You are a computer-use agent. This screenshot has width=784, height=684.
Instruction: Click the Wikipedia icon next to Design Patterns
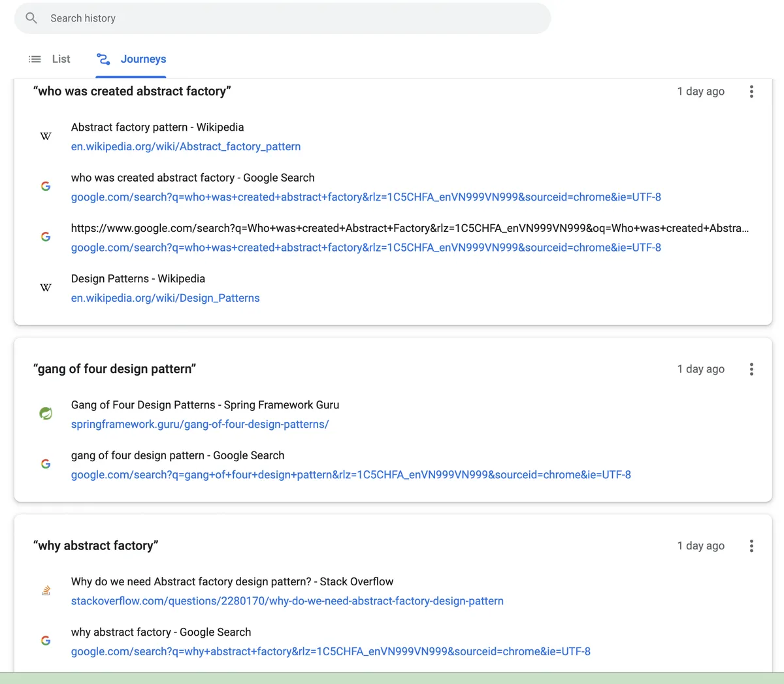46,287
